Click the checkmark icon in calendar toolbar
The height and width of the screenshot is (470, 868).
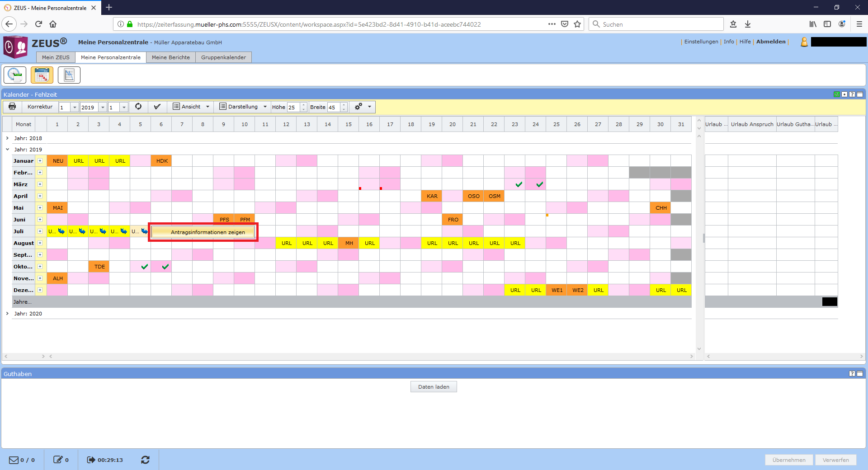click(x=157, y=107)
